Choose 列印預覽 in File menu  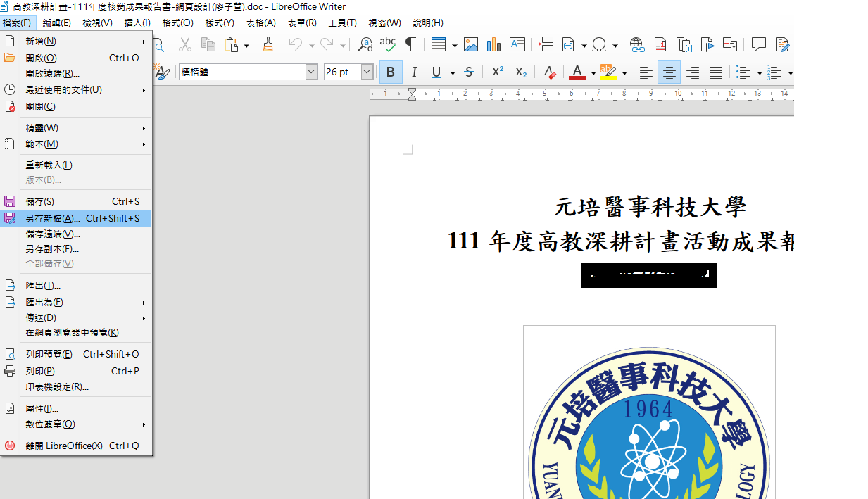[76, 354]
